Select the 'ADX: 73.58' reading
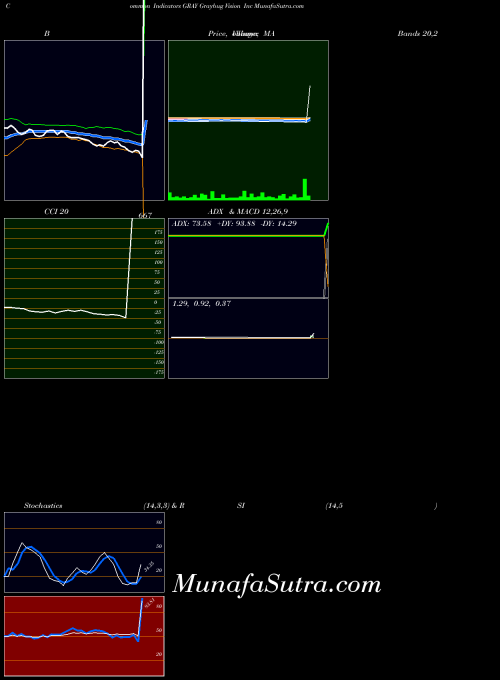The width and height of the screenshot is (500, 680). pos(192,224)
